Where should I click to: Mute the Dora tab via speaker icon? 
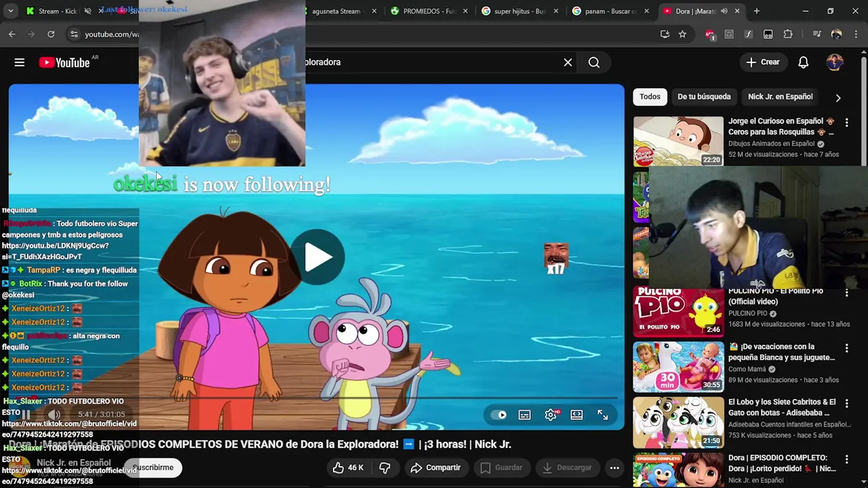tap(724, 12)
